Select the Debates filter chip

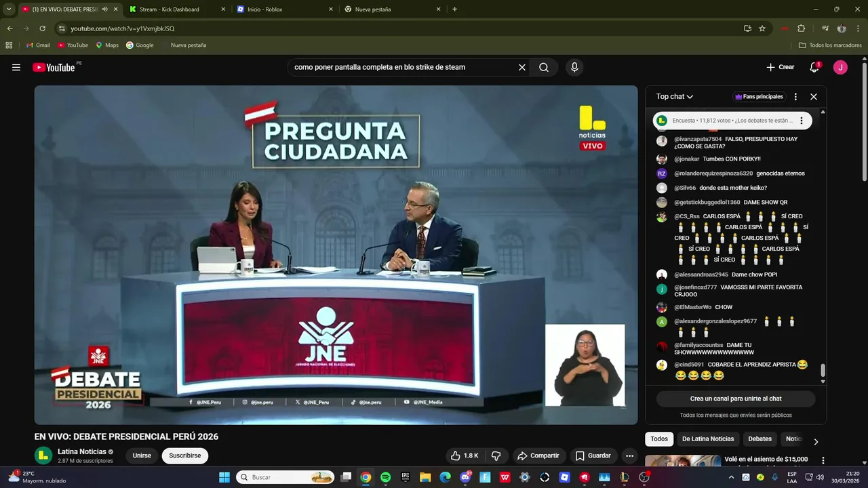click(759, 439)
